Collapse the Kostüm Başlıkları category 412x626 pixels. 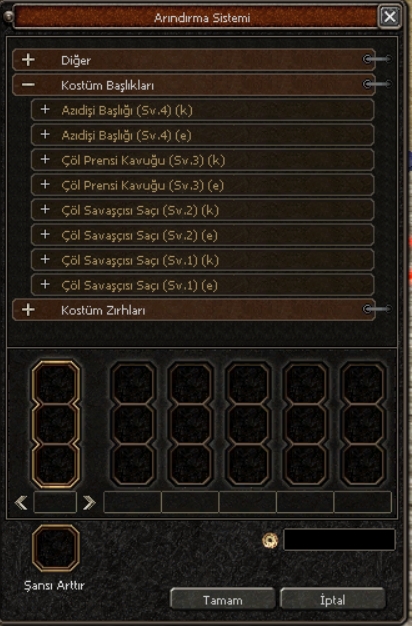click(194, 85)
